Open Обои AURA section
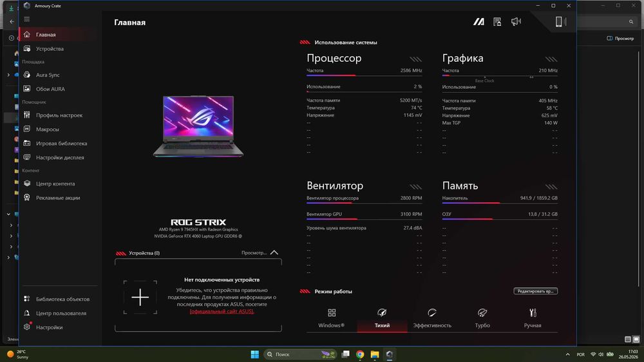 pos(59,89)
